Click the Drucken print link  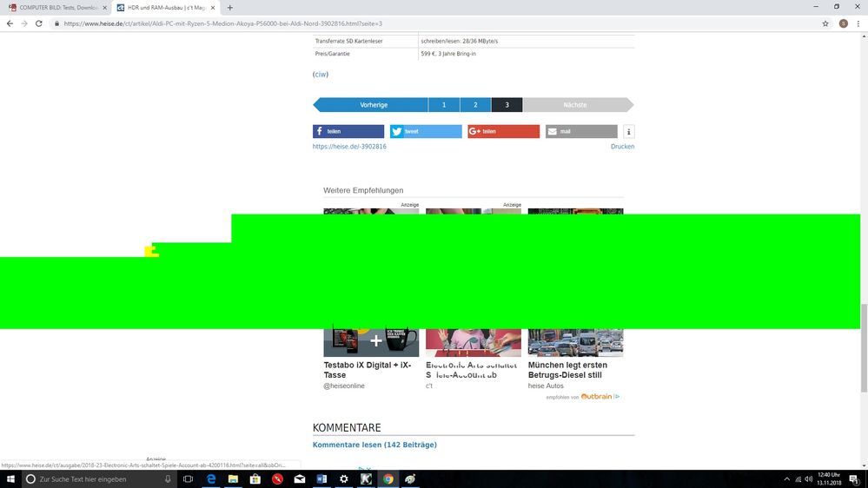click(622, 147)
